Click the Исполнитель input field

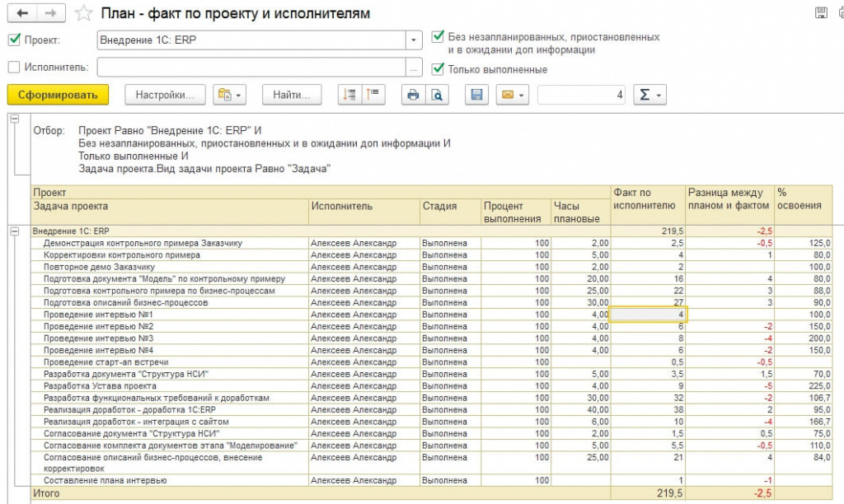pos(251,68)
